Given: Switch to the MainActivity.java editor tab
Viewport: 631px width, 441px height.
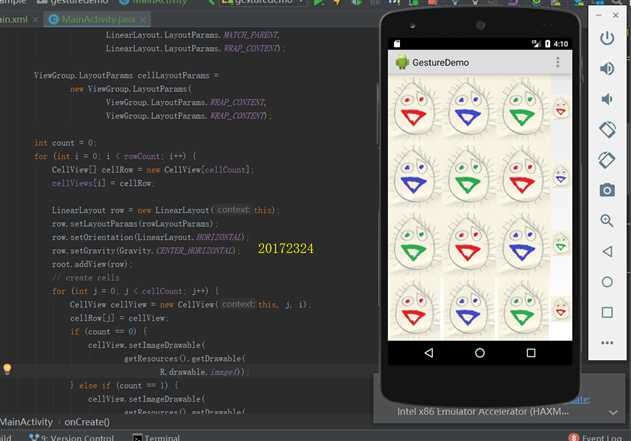Looking at the screenshot, I should (98, 19).
